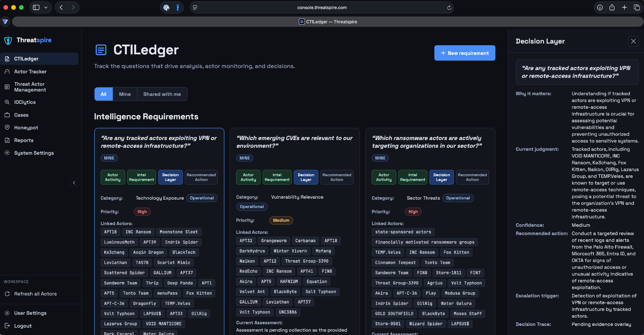Click Threat Actor Management list icon
The image size is (644, 335).
click(x=7, y=87)
